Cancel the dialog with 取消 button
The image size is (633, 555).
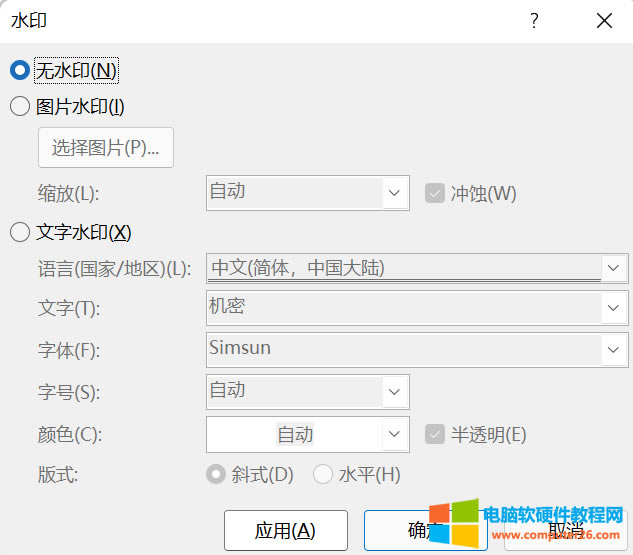[566, 531]
